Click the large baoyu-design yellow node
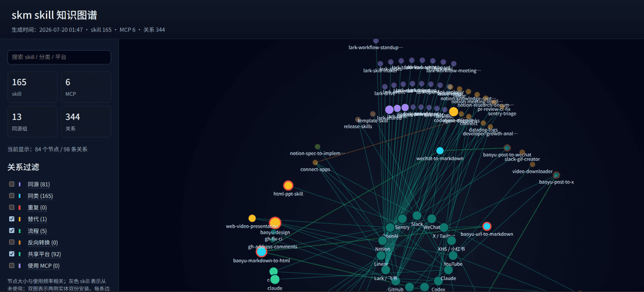Viewport: 644px width, 292px height. point(275,223)
